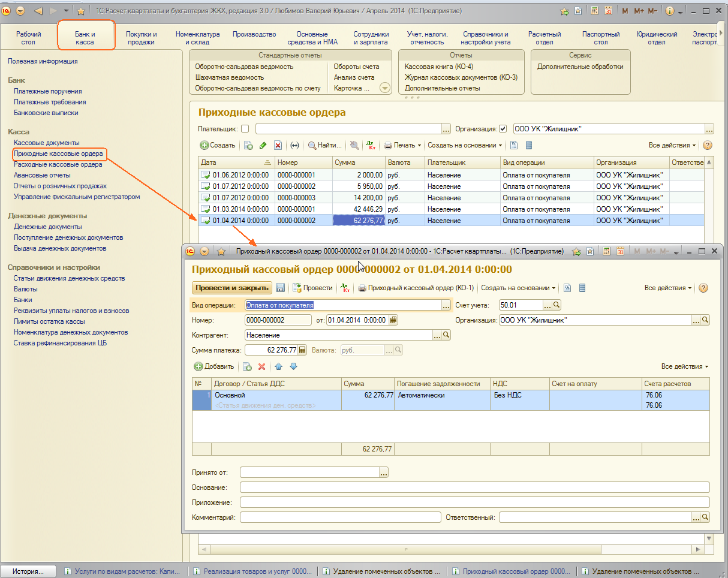Open Кассовая книга (КО-4) report

[439, 67]
